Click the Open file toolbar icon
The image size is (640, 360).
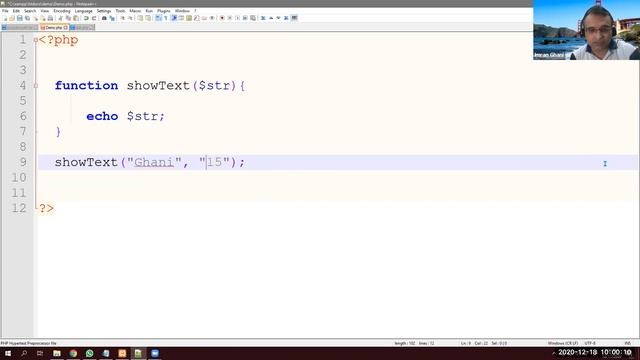tap(12, 18)
